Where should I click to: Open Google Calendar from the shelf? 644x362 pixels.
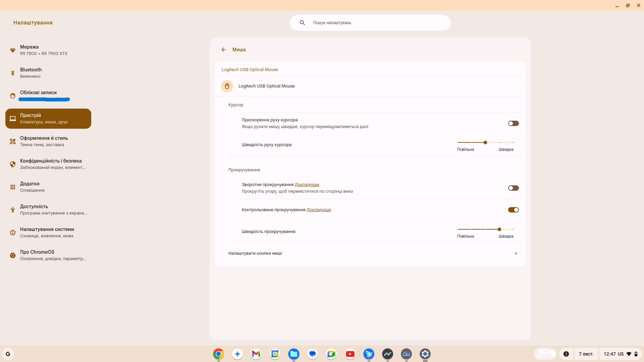275,354
